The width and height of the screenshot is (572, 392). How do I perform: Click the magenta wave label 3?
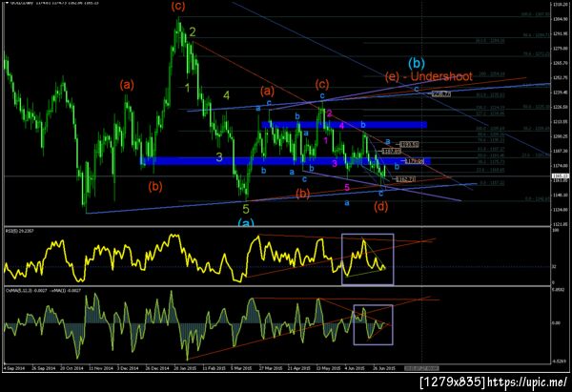coord(335,163)
